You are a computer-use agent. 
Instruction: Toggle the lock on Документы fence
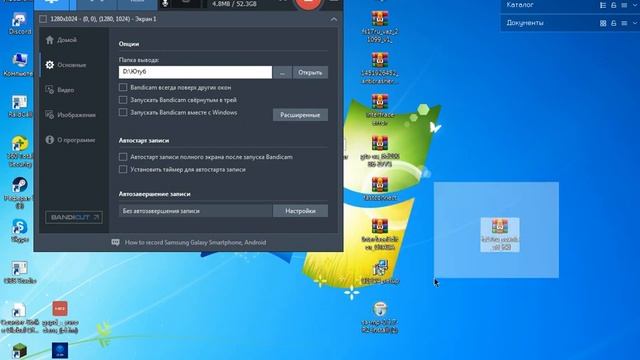coord(613,23)
